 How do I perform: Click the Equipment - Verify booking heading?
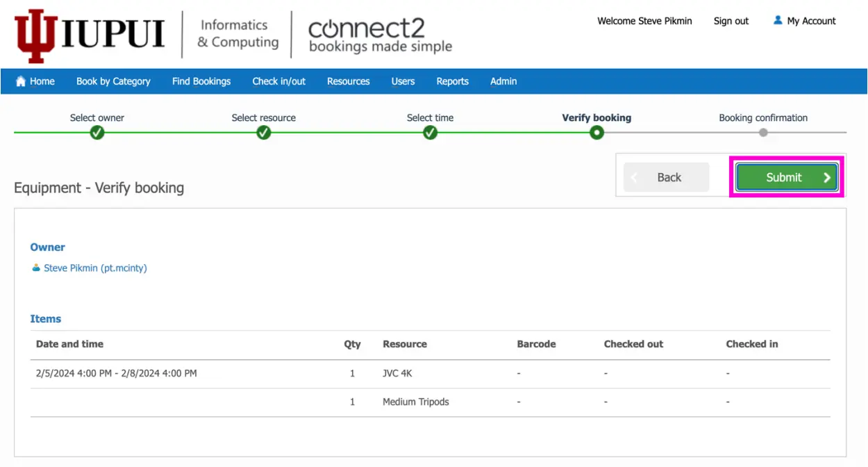(x=99, y=188)
